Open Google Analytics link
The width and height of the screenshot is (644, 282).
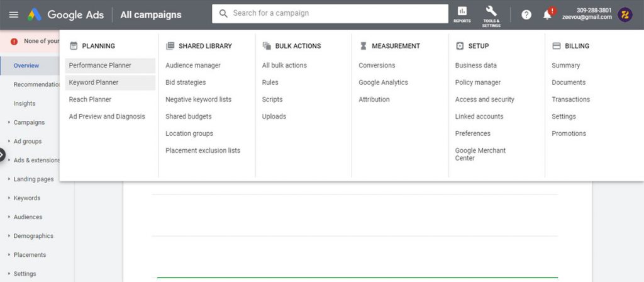(383, 82)
